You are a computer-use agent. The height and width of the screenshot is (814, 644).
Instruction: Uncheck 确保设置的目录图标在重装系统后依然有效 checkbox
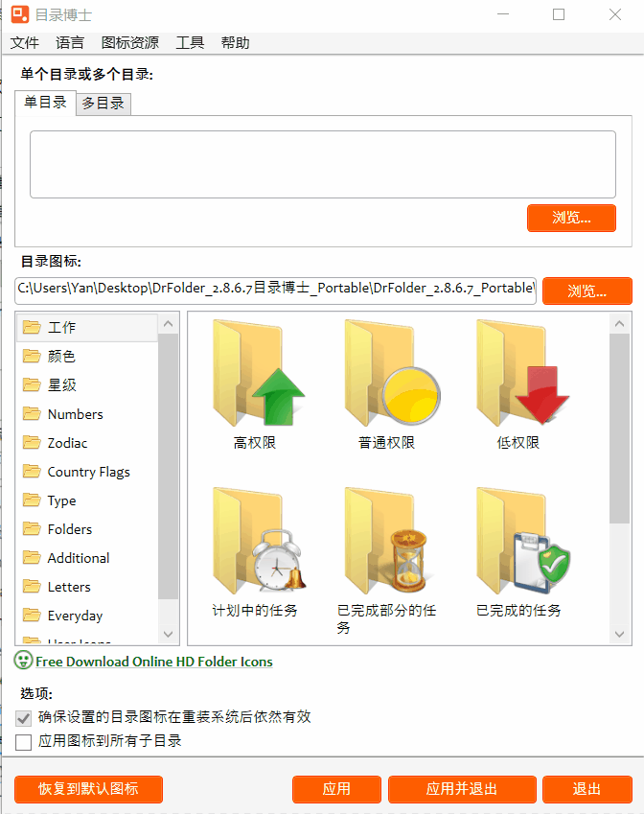[23, 718]
